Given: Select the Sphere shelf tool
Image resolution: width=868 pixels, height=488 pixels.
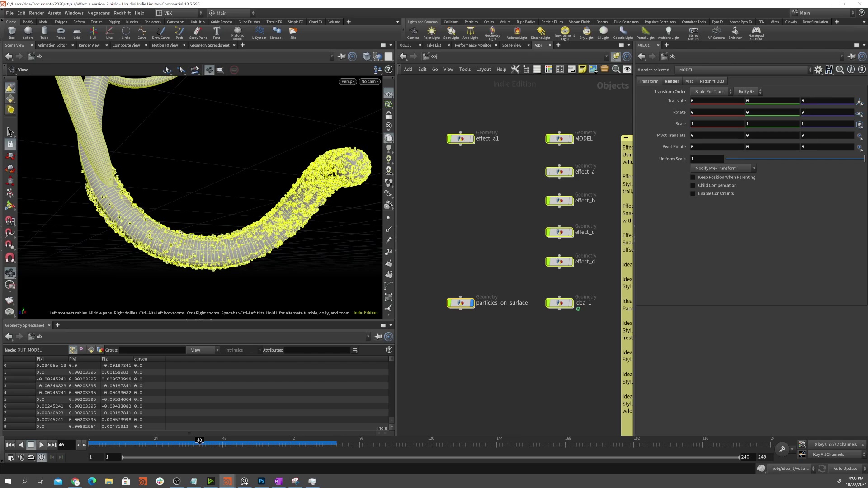Looking at the screenshot, I should (x=28, y=33).
